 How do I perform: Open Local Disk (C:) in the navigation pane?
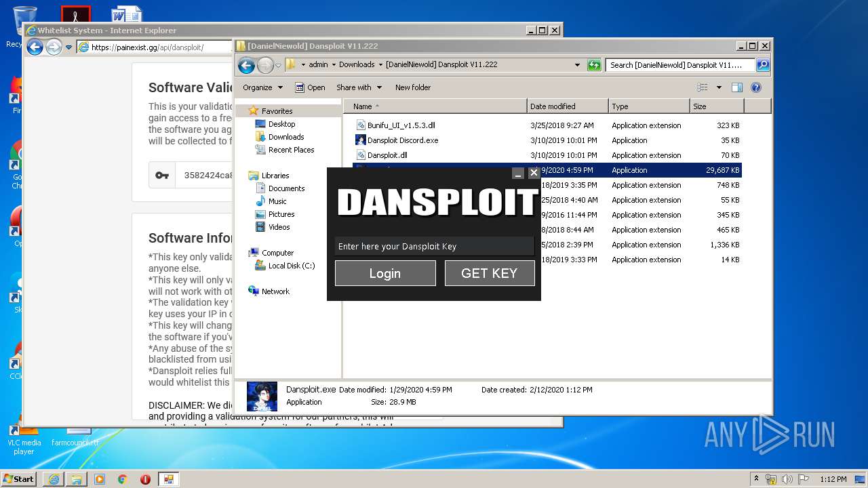point(291,266)
